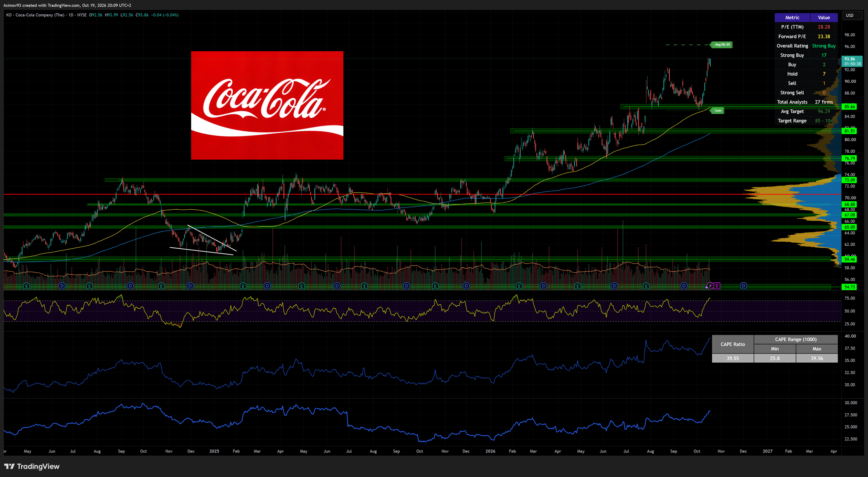The height and width of the screenshot is (477, 868).
Task: Click the green Low target label
Action: tap(717, 111)
